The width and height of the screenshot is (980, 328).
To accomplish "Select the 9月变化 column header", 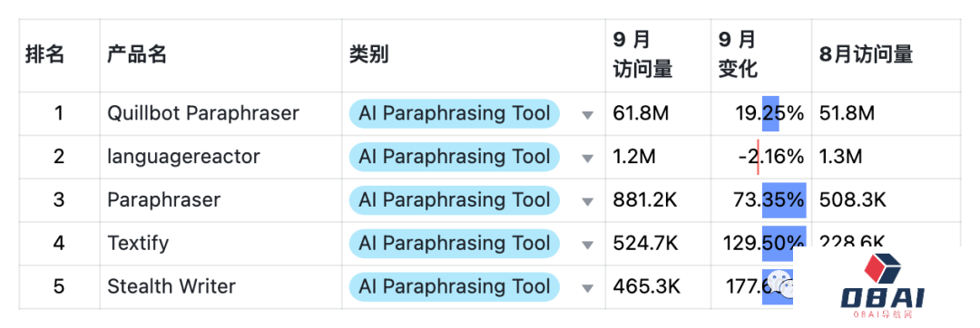I will click(x=761, y=55).
